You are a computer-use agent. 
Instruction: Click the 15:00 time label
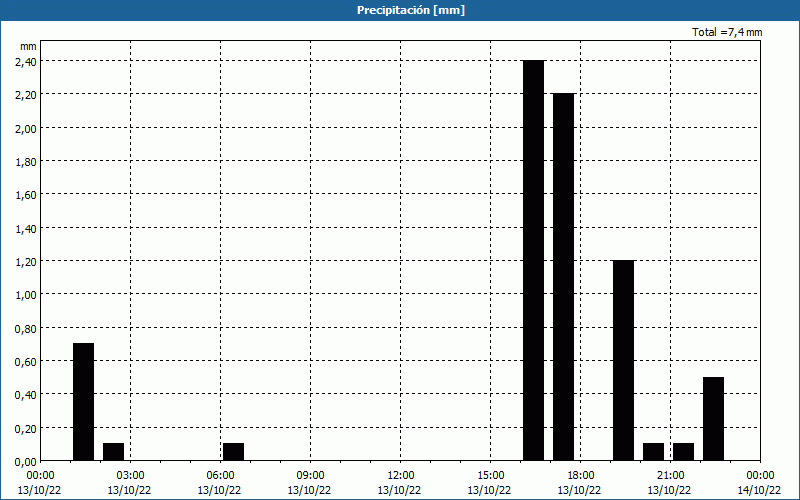pyautogui.click(x=490, y=476)
